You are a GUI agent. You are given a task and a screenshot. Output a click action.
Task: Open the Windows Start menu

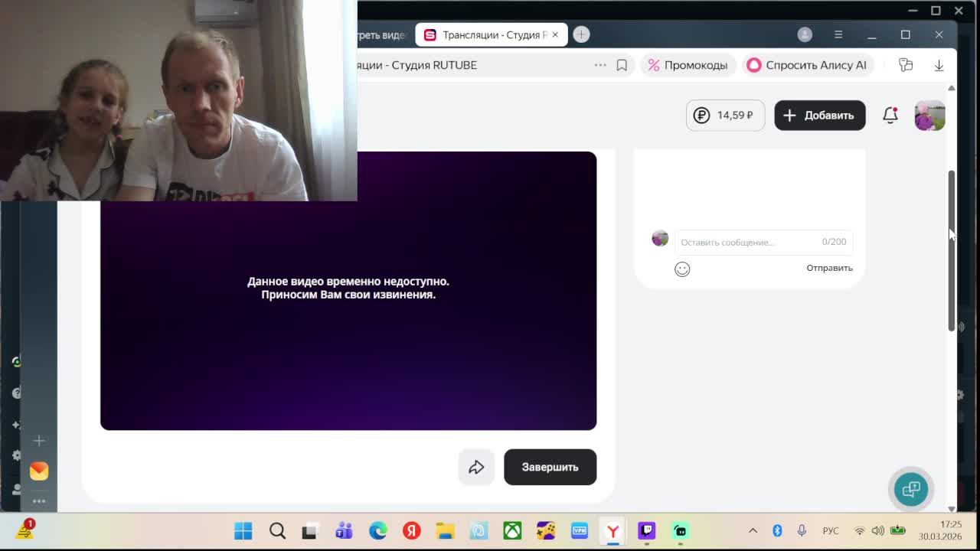pos(243,530)
